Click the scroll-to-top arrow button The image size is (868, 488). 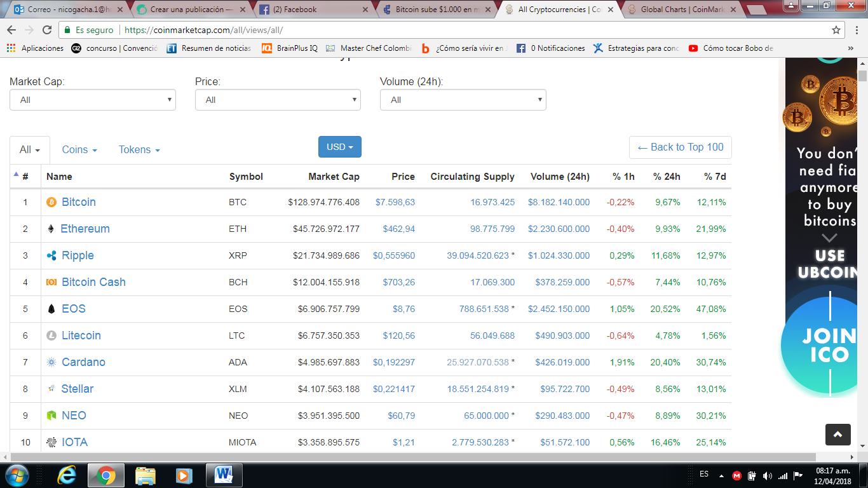[837, 435]
